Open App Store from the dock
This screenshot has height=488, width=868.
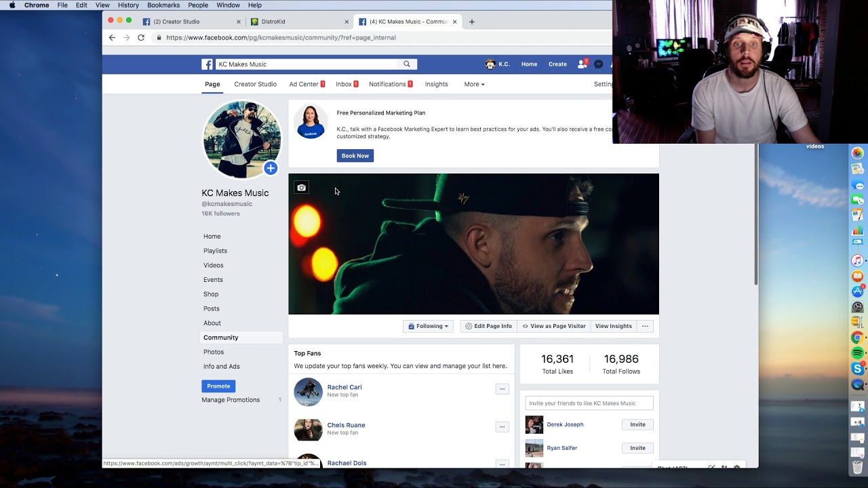858,291
